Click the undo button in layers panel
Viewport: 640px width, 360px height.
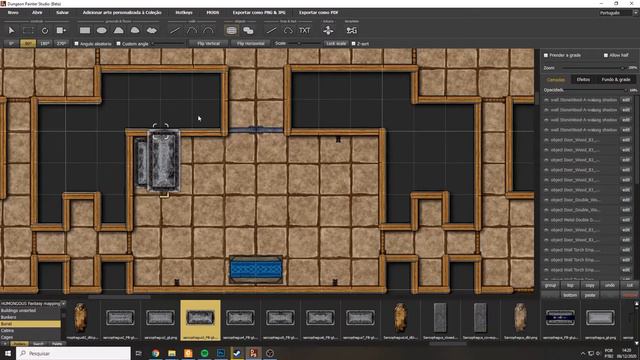tap(610, 285)
